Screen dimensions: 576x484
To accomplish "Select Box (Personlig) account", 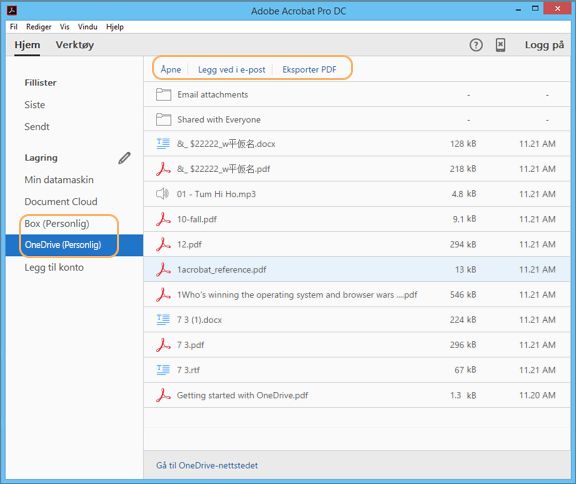I will (x=57, y=224).
